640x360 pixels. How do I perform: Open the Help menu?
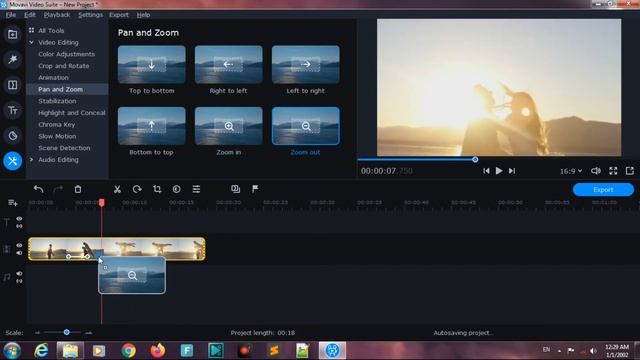pos(143,15)
